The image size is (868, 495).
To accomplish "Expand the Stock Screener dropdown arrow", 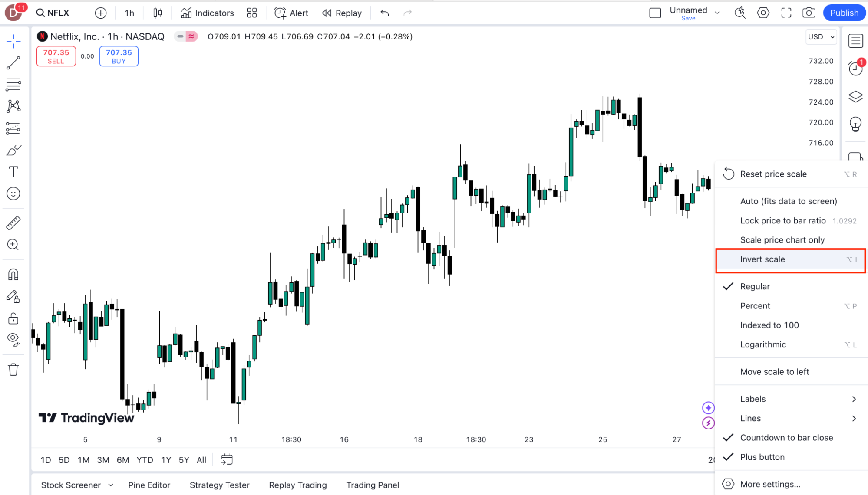I will pos(111,485).
